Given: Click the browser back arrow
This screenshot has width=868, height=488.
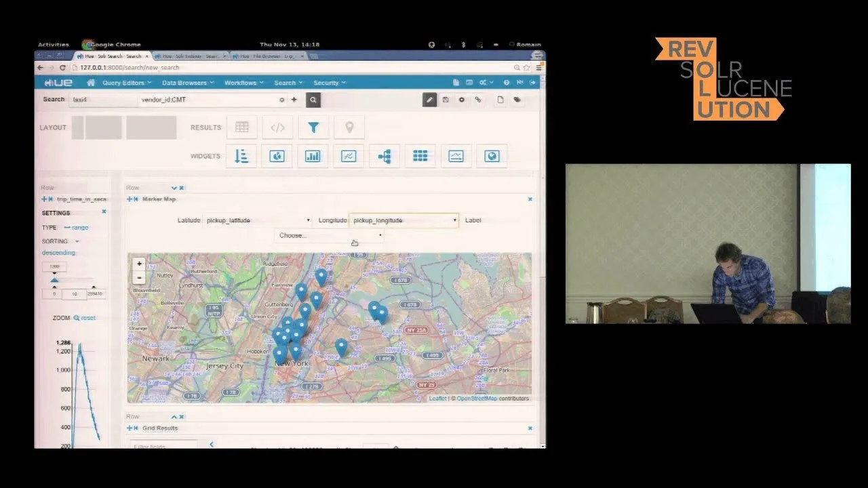Looking at the screenshot, I should point(40,68).
